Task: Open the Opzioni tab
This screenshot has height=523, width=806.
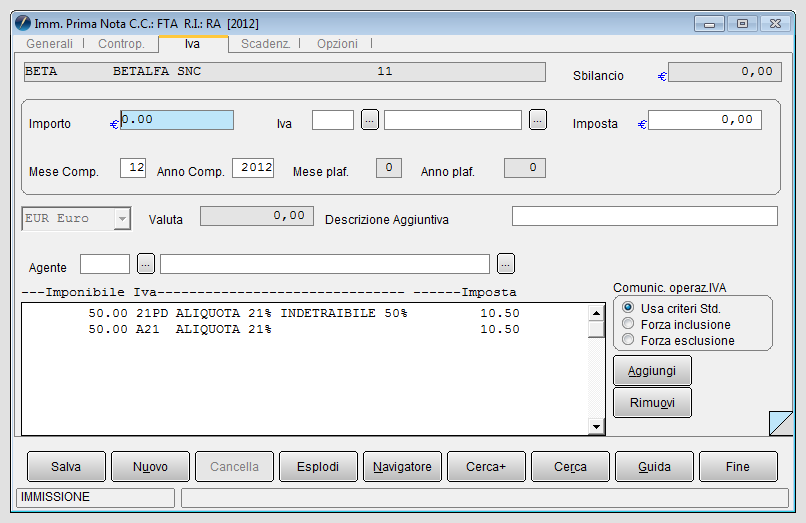Action: 337,44
